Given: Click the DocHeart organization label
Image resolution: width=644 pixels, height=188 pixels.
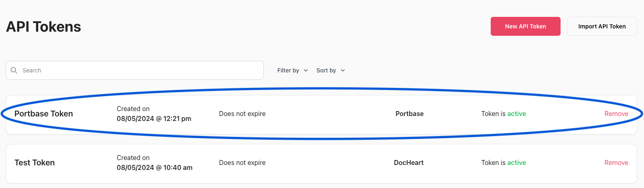Looking at the screenshot, I should [x=409, y=163].
